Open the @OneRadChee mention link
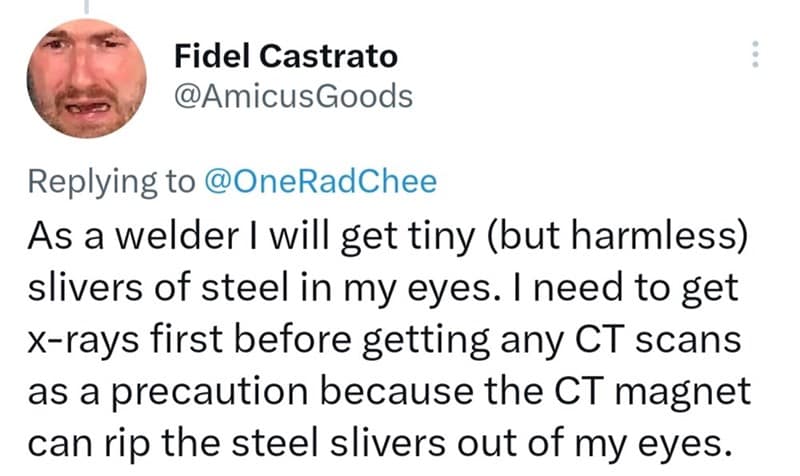The image size is (800, 476). (320, 181)
